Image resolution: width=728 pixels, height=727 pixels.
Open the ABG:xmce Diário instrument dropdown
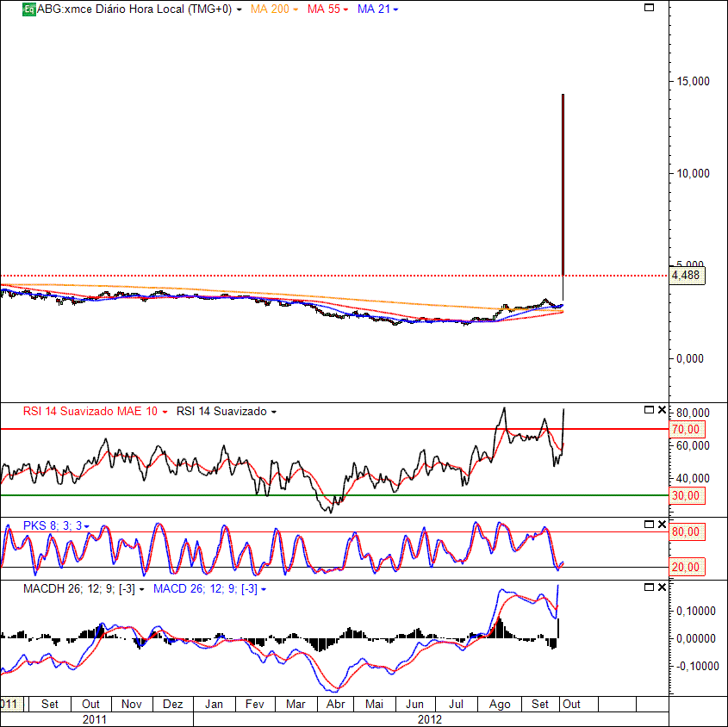click(240, 9)
